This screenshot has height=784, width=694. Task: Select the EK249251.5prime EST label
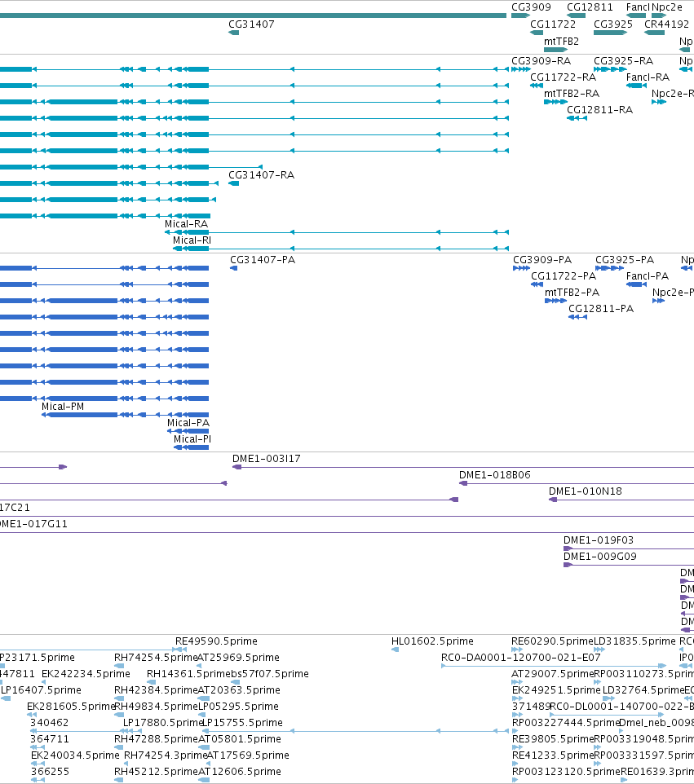coord(556,690)
